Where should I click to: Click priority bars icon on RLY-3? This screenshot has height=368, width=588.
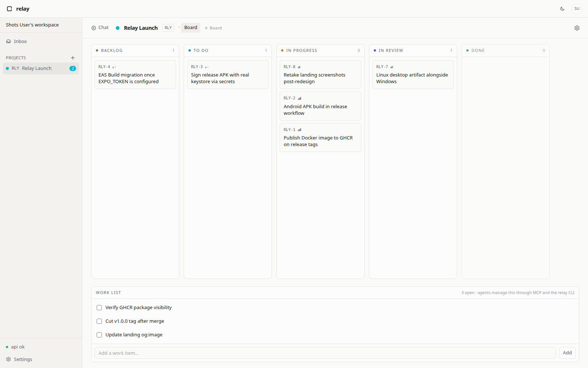[207, 67]
